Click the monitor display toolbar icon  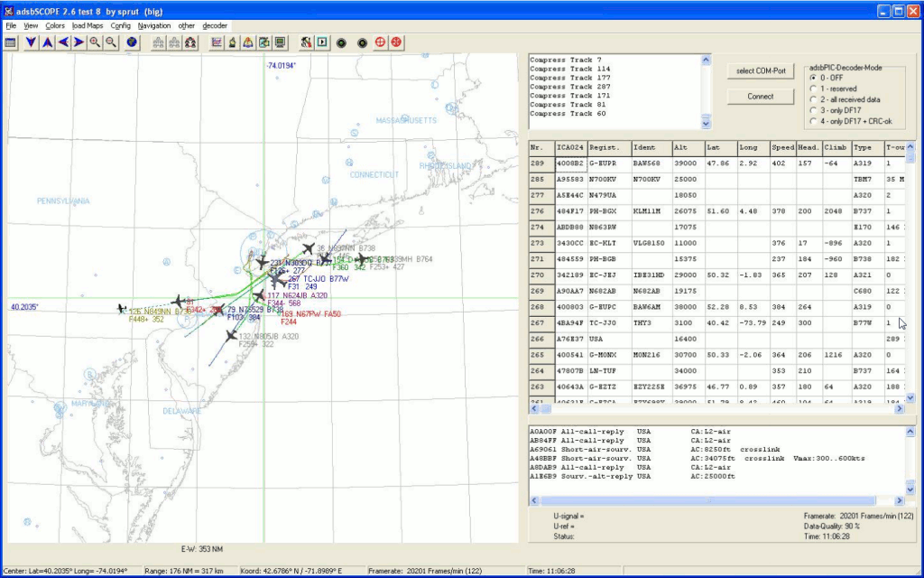click(281, 42)
